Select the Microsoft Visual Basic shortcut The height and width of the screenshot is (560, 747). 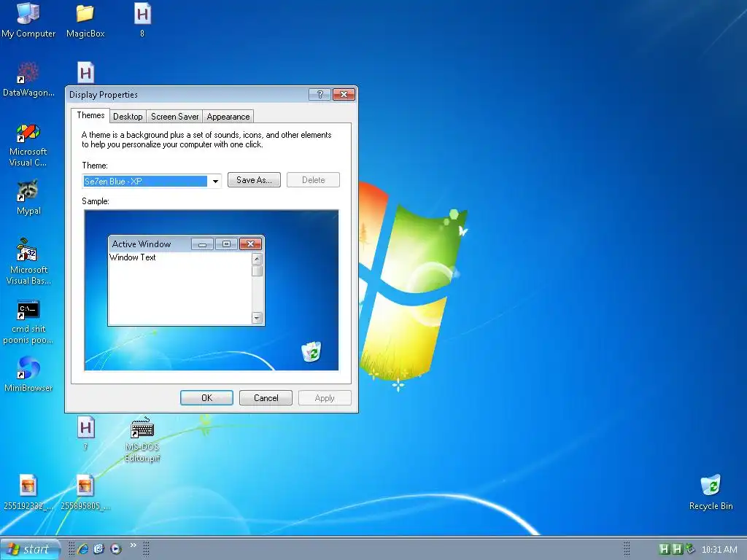coord(28,262)
